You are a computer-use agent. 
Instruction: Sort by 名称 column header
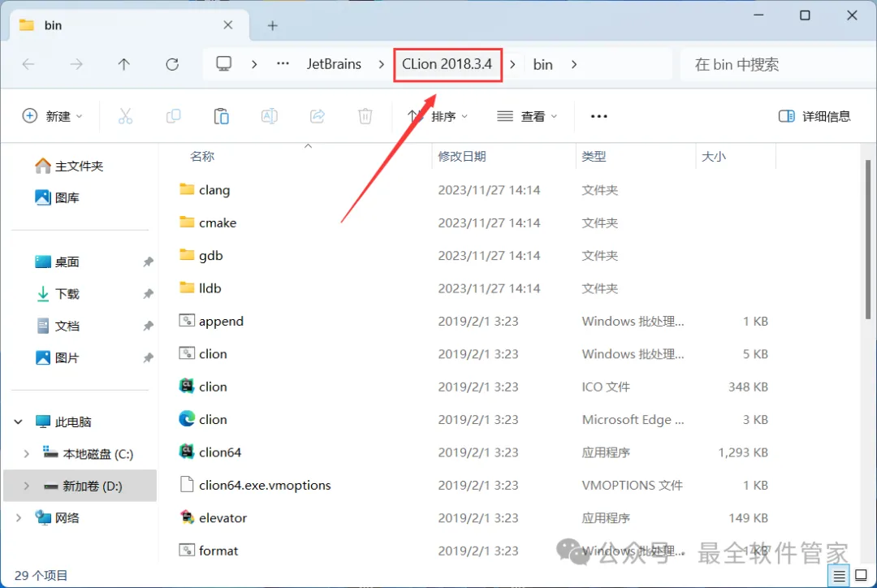[202, 157]
